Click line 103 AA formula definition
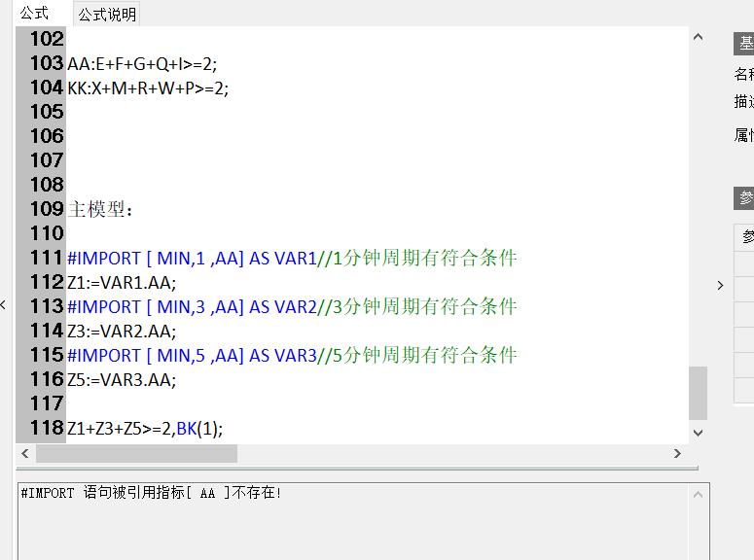This screenshot has width=754, height=560. [x=143, y=64]
